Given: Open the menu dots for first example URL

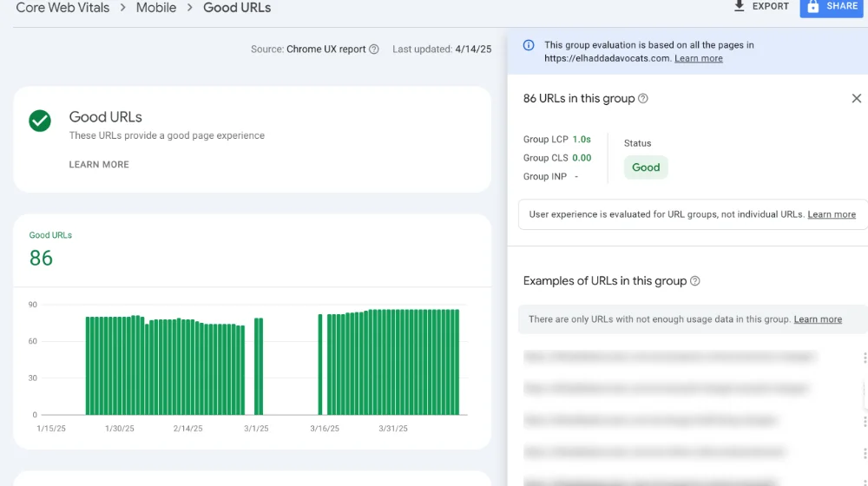Looking at the screenshot, I should 865,358.
